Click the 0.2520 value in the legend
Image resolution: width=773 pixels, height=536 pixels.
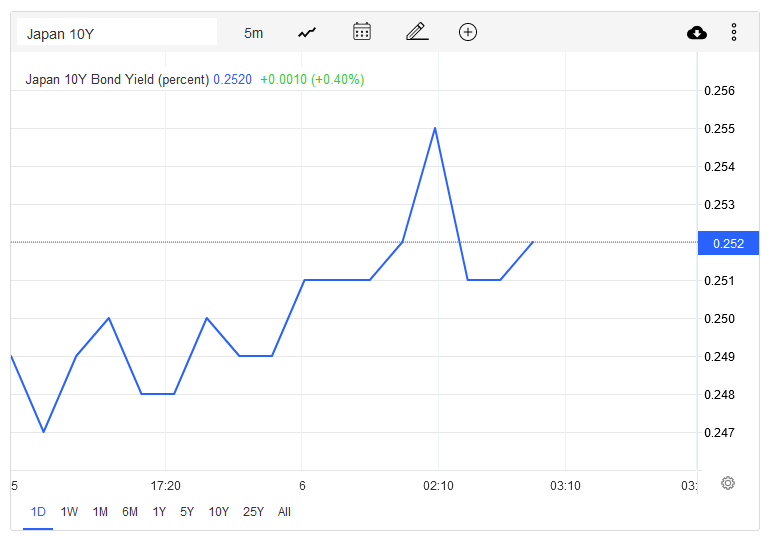232,79
